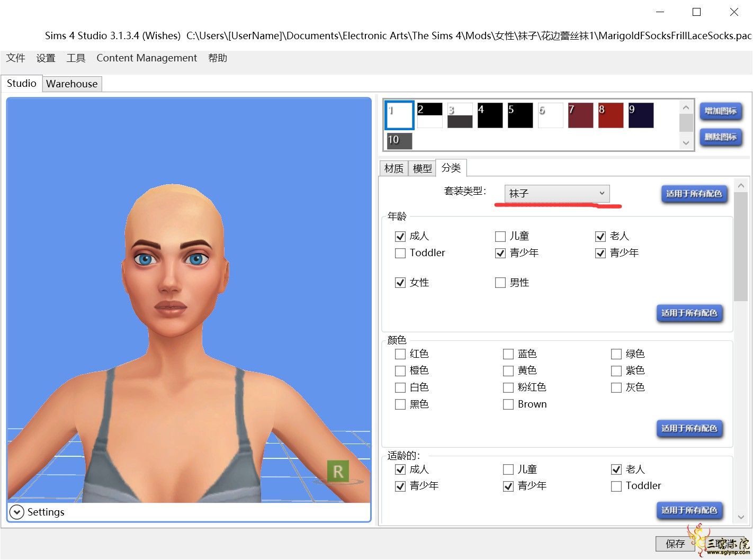The height and width of the screenshot is (560, 753).
Task: Click the 保存 save button
Action: [675, 544]
